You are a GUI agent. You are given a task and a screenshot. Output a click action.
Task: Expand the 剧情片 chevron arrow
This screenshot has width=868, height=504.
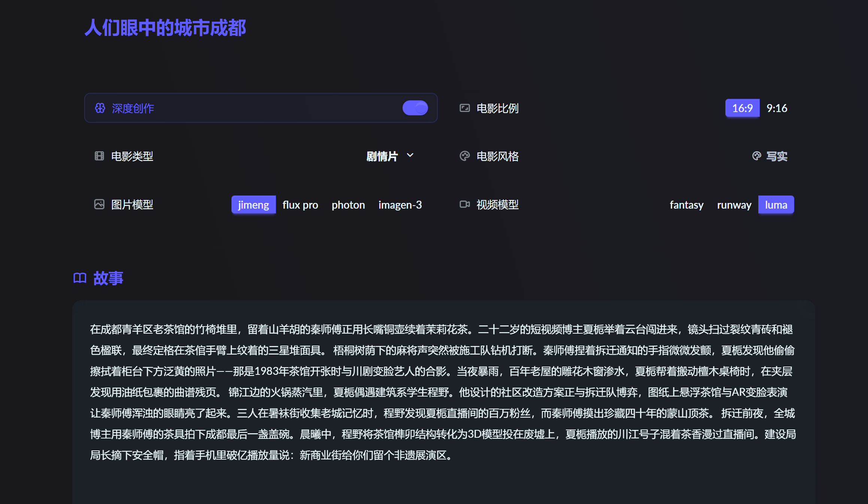410,155
